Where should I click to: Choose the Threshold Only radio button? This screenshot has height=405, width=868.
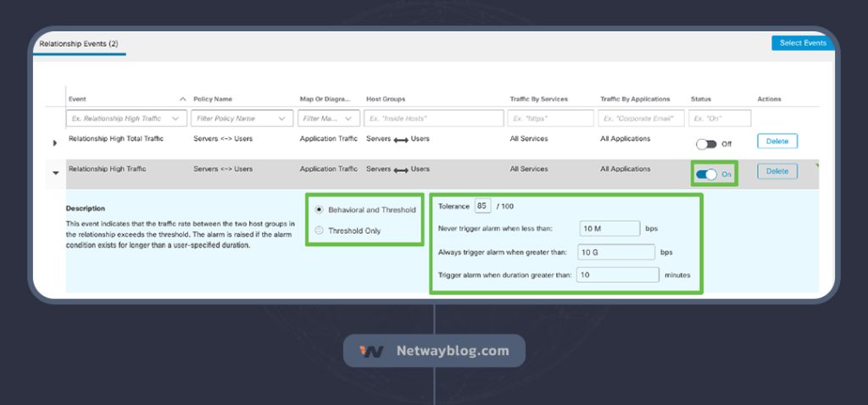(319, 230)
